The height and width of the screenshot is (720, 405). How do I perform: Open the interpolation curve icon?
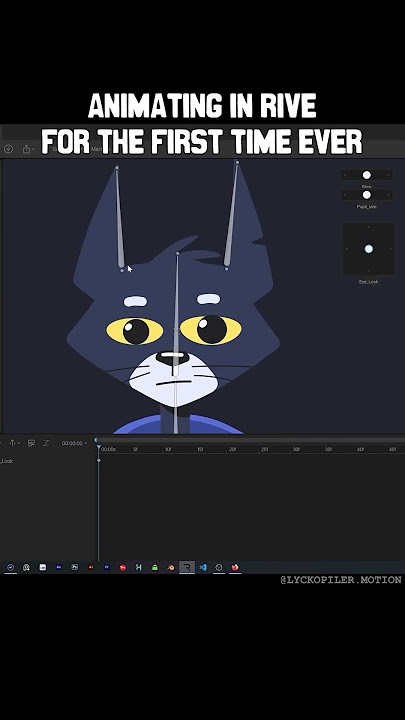(x=46, y=443)
